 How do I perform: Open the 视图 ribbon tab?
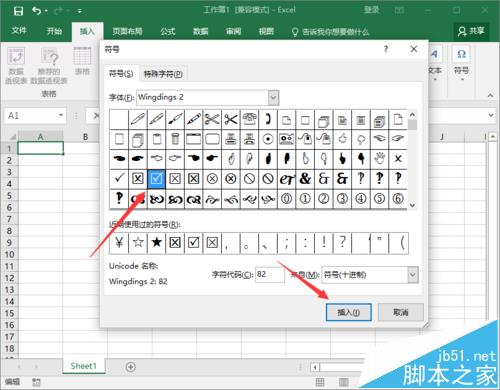pyautogui.click(x=266, y=32)
